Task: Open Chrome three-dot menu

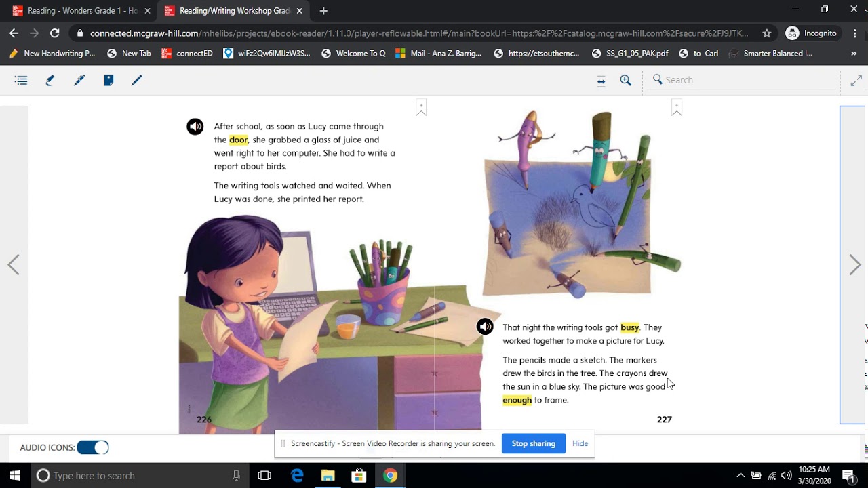Action: (x=854, y=33)
